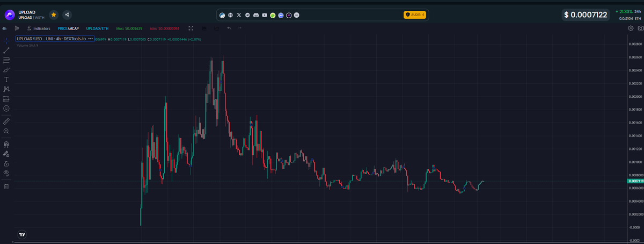Image resolution: width=644 pixels, height=244 pixels.
Task: Click the Min: $0.00003051 value
Action: (x=165, y=28)
